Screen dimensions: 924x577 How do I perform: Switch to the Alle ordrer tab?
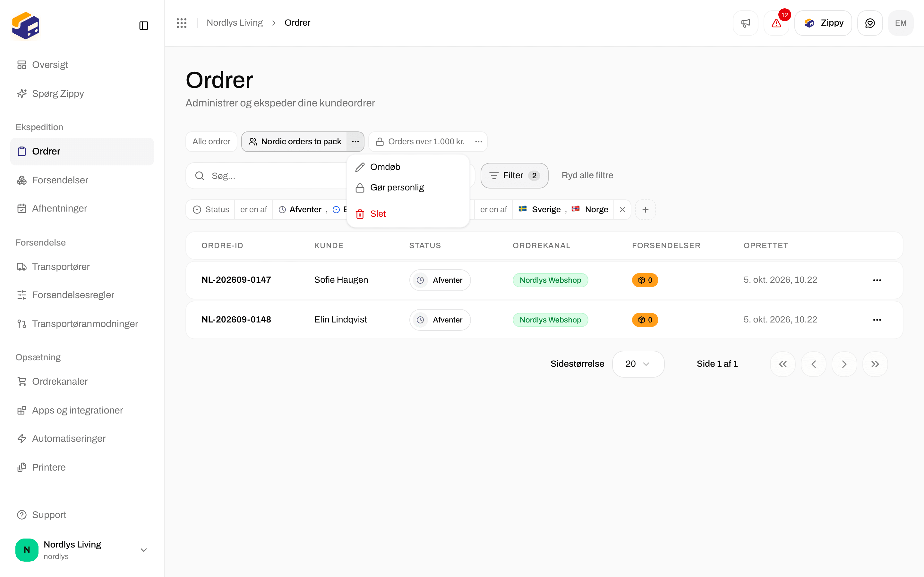pyautogui.click(x=211, y=142)
